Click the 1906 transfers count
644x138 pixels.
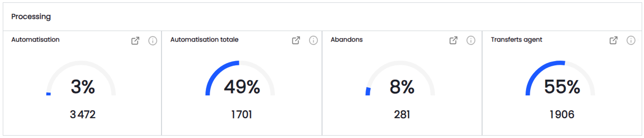pos(562,115)
